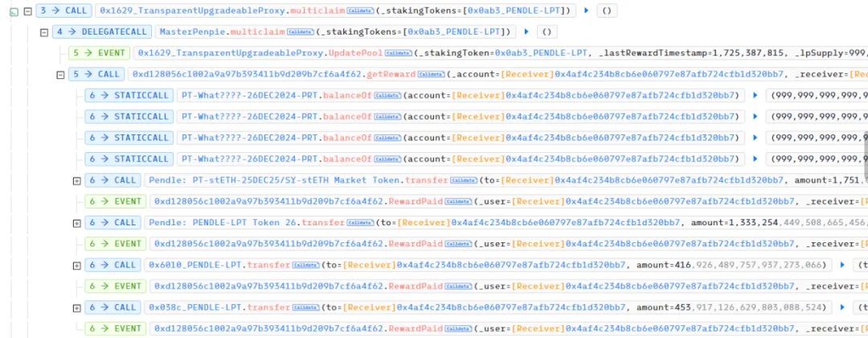Collapse the 3 CALL multiclaim node

pyautogui.click(x=28, y=11)
